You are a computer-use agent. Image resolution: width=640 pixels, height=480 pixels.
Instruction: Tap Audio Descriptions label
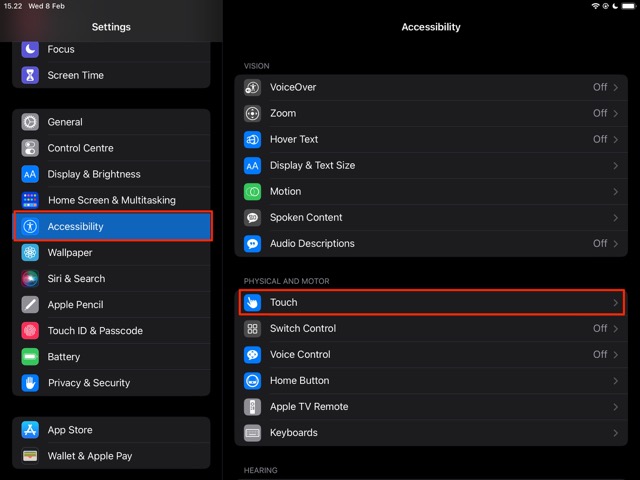[312, 244]
